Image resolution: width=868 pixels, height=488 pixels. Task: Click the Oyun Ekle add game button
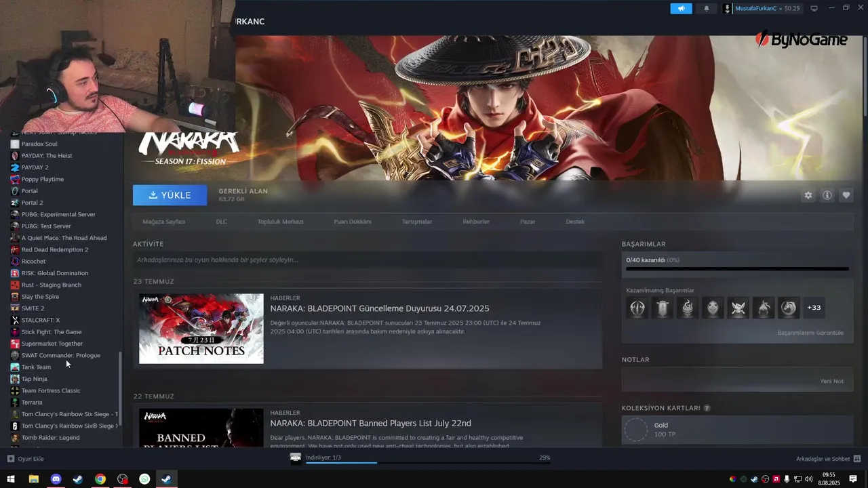26,459
